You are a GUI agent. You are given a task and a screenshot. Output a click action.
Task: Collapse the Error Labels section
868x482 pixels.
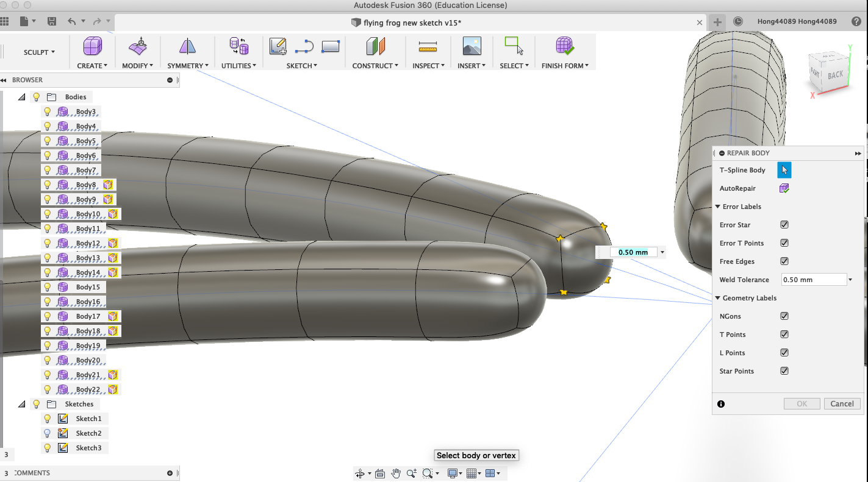tap(718, 207)
